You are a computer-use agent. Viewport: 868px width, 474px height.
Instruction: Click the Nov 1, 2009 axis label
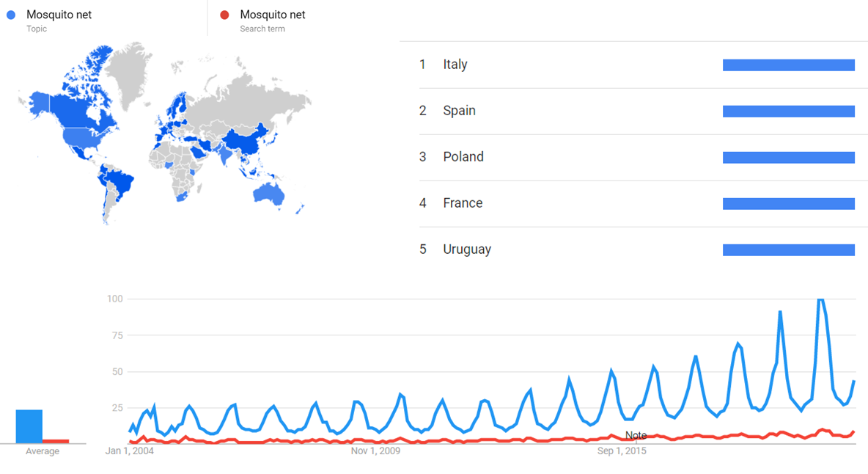click(375, 451)
